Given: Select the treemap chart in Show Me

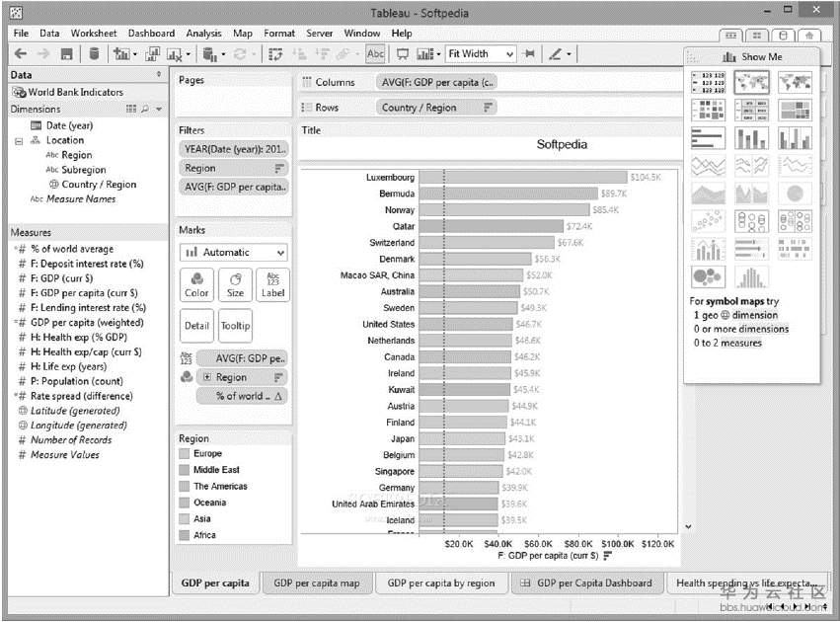Looking at the screenshot, I should pos(795,110).
